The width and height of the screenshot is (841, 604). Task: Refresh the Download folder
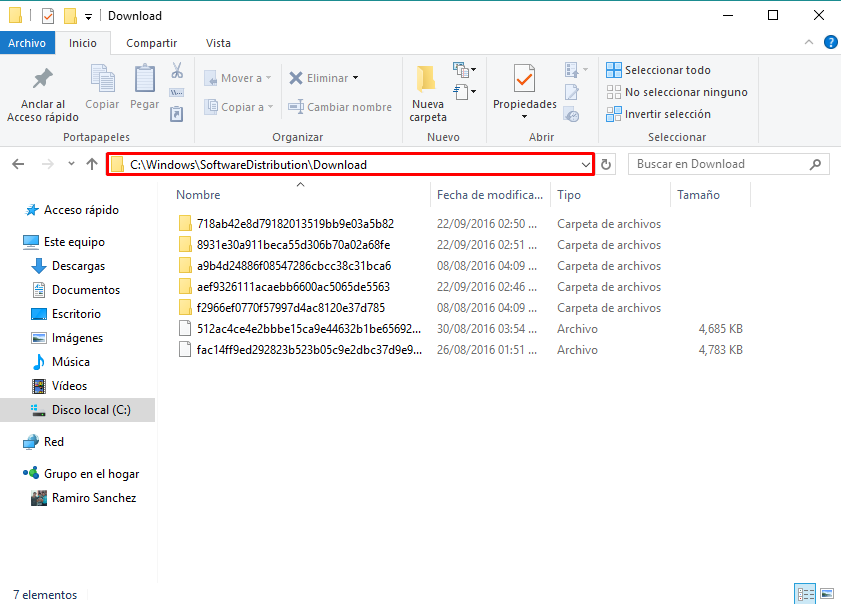click(x=606, y=164)
